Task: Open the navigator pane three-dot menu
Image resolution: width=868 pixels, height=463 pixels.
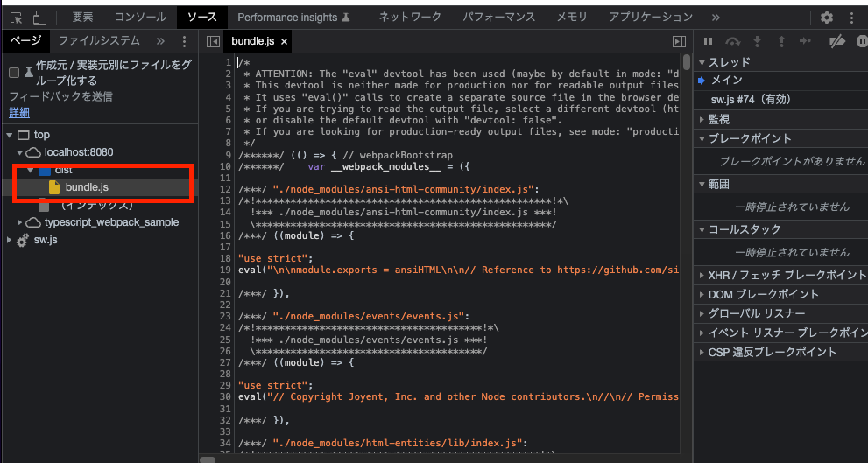Action: click(x=185, y=41)
